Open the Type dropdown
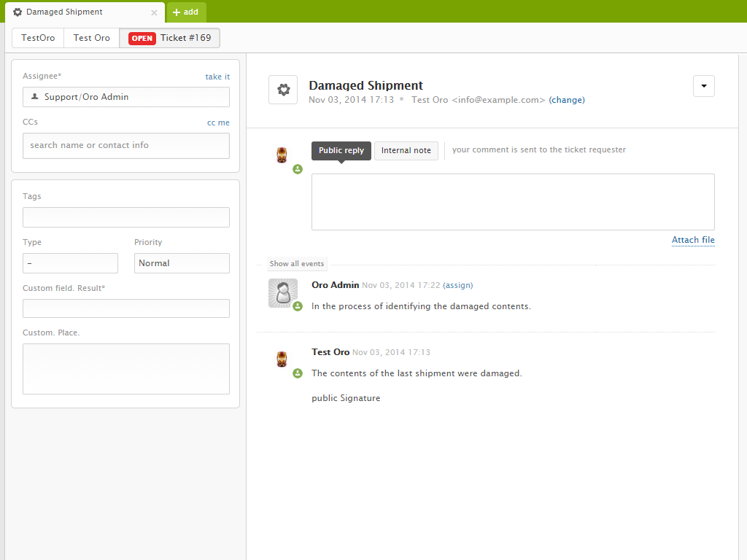The height and width of the screenshot is (560, 747). (x=70, y=263)
